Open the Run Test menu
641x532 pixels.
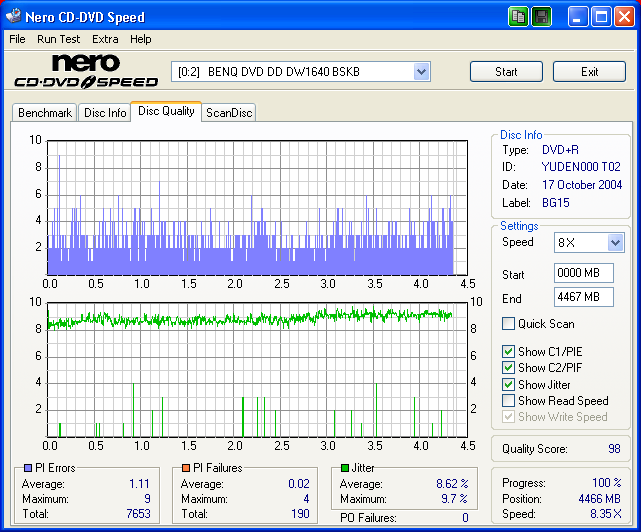click(x=59, y=39)
